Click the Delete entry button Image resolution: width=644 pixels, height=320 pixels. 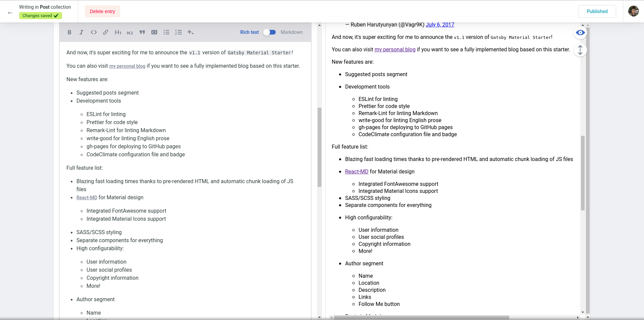click(102, 11)
